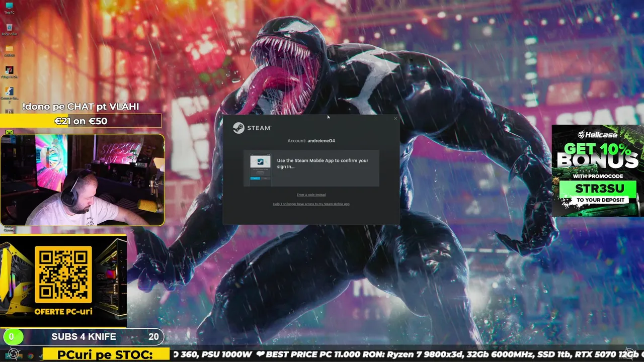Close the Steam sign-in dialog
The width and height of the screenshot is (644, 362).
[395, 119]
